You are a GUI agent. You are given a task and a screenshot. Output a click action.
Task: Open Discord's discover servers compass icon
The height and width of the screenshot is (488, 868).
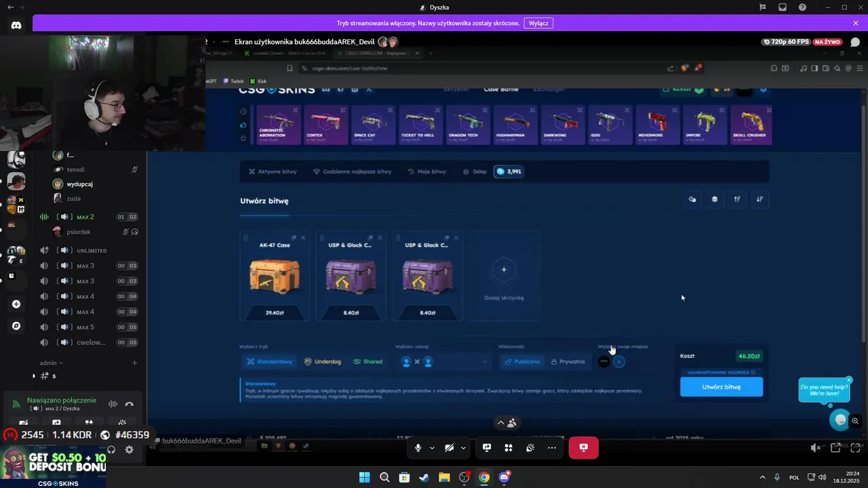[16, 326]
